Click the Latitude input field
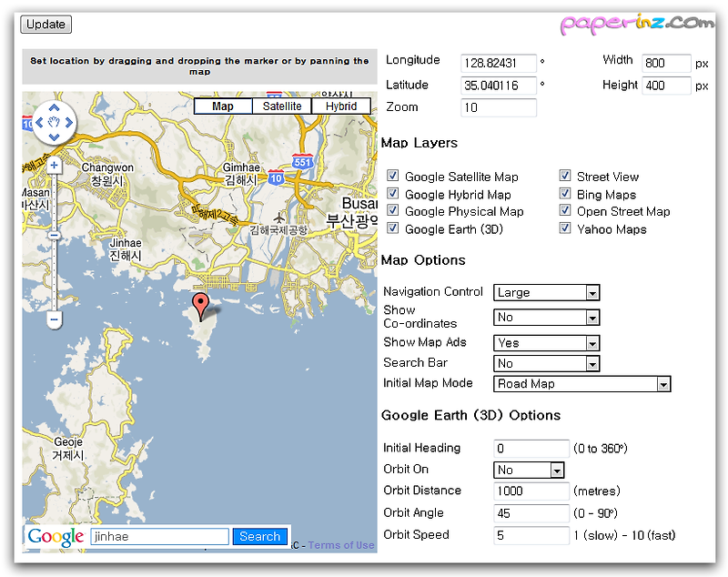This screenshot has height=577, width=728. pos(499,86)
